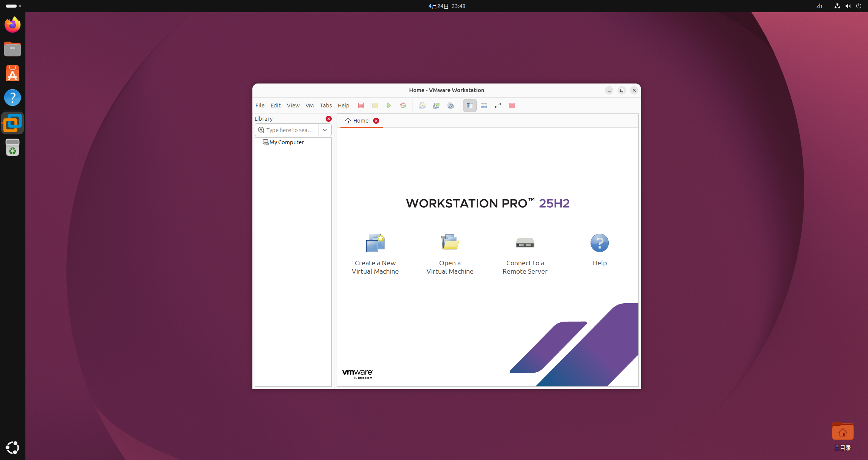Click the yellow Suspend pause icon

coord(375,106)
